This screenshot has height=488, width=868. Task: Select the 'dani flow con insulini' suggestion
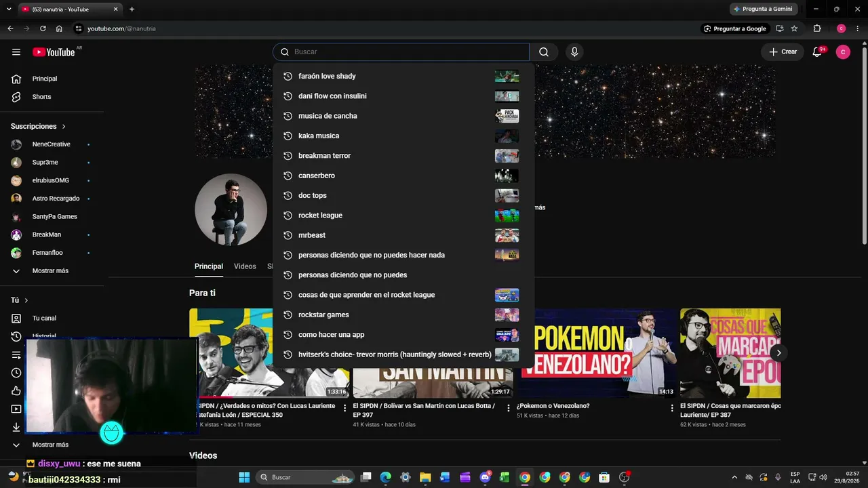click(403, 96)
